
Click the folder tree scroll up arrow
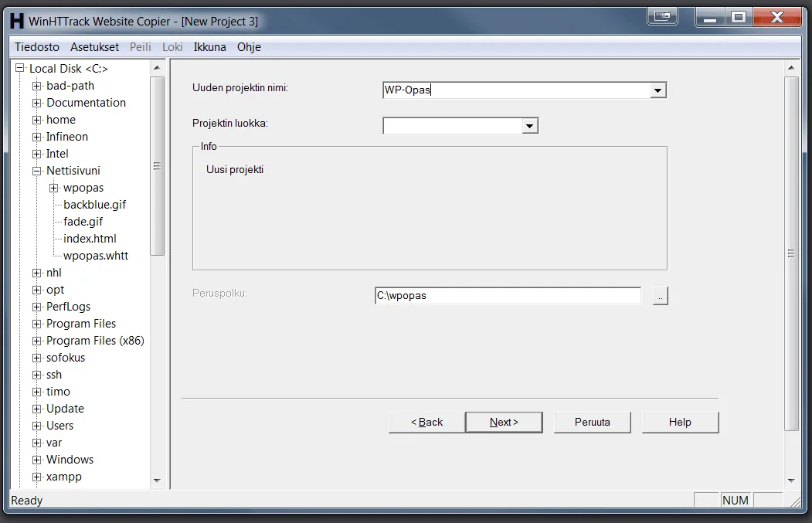click(157, 68)
